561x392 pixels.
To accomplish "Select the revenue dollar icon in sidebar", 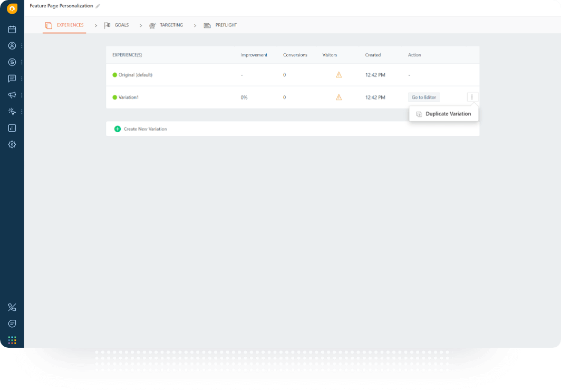I will click(12, 62).
